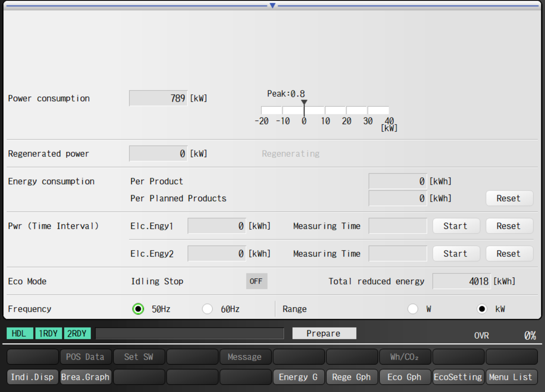Expand the top blue triangle pull-down handle
The width and height of the screenshot is (545, 392).
click(x=272, y=5)
